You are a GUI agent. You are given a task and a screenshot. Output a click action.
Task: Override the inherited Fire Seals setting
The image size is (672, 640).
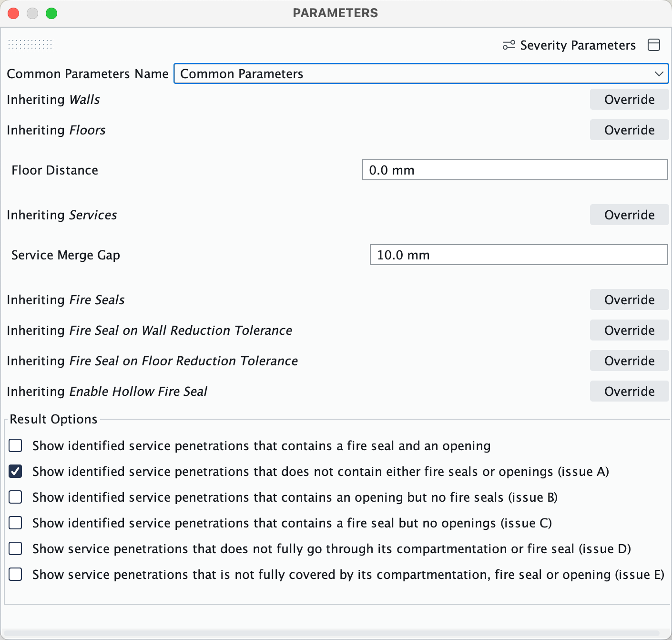629,300
